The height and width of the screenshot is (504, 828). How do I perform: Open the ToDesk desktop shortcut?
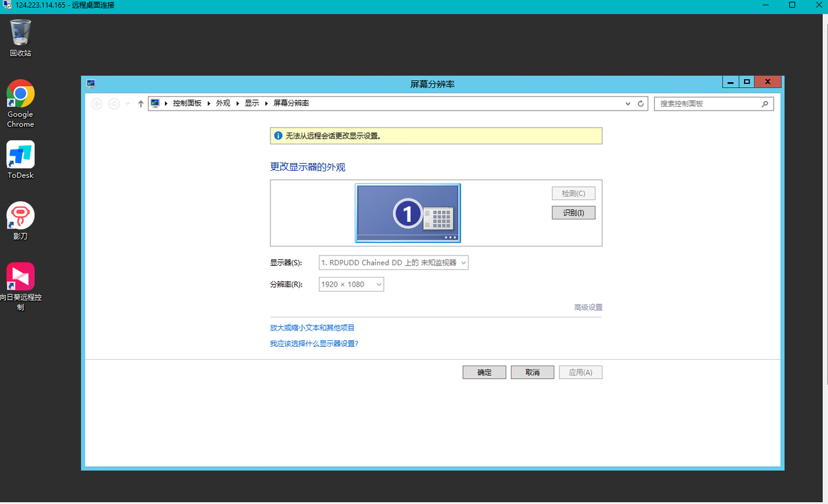(x=21, y=155)
